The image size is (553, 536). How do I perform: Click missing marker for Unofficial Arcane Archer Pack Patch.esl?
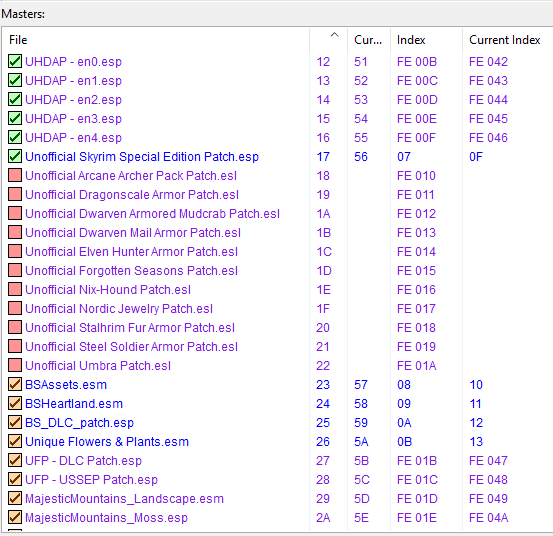[15, 175]
